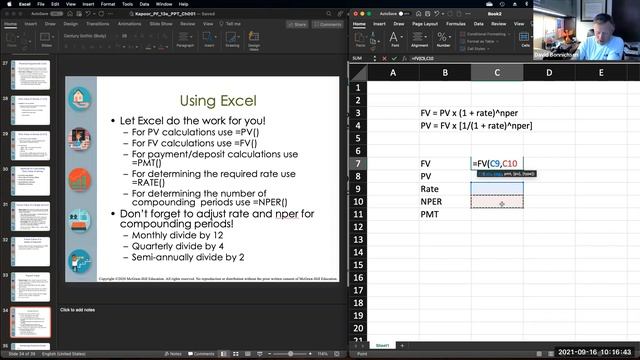Screen dimensions: 640x360
Task: Cancel formula entry with red X button
Action: pos(384,58)
